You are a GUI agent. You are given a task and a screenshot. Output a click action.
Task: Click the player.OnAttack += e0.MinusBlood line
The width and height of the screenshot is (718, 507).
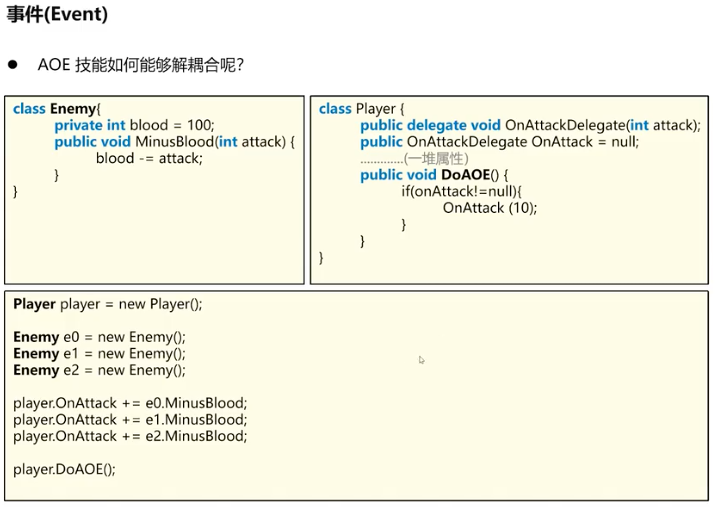(x=129, y=403)
